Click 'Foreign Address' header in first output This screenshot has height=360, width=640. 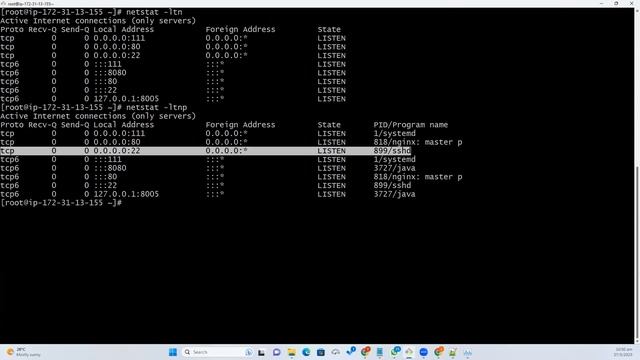pyautogui.click(x=240, y=29)
